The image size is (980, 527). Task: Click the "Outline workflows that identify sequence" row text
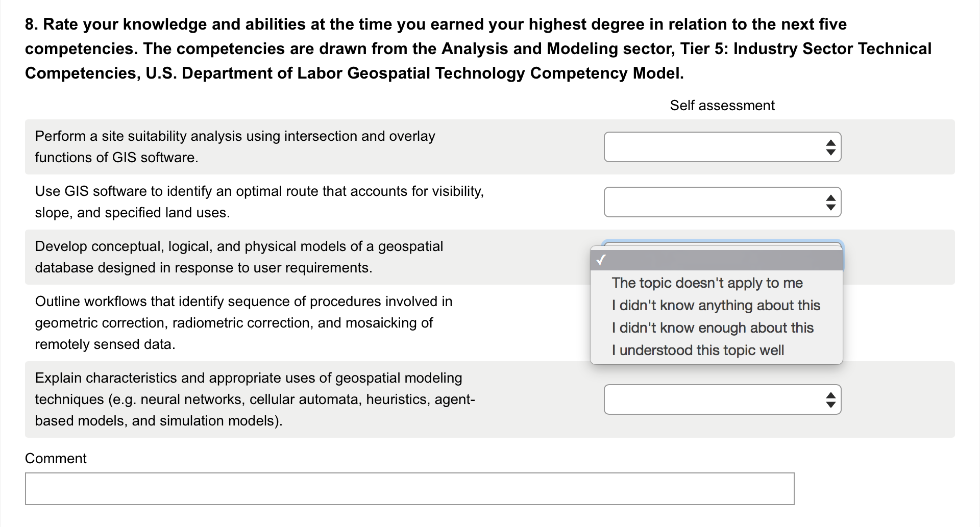243,323
